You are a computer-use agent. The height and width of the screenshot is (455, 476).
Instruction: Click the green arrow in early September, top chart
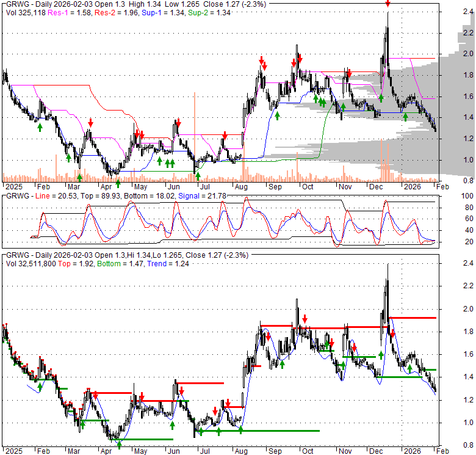click(x=277, y=115)
